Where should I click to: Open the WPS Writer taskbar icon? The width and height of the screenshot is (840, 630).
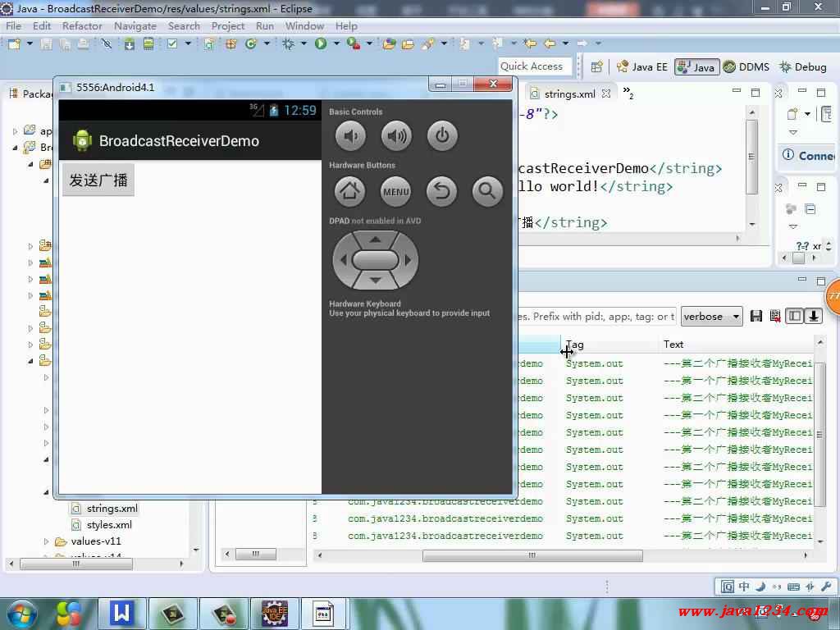[121, 614]
